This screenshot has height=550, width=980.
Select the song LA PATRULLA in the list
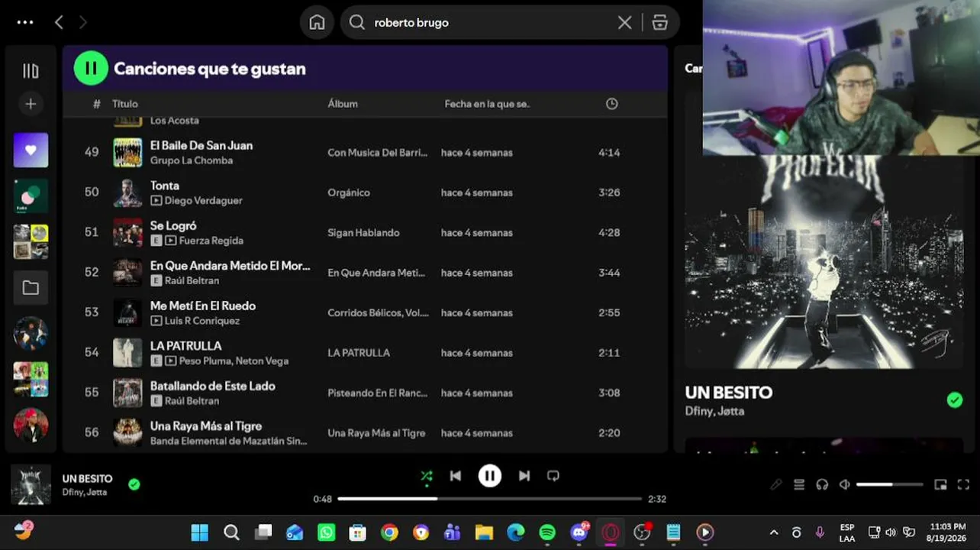(185, 346)
